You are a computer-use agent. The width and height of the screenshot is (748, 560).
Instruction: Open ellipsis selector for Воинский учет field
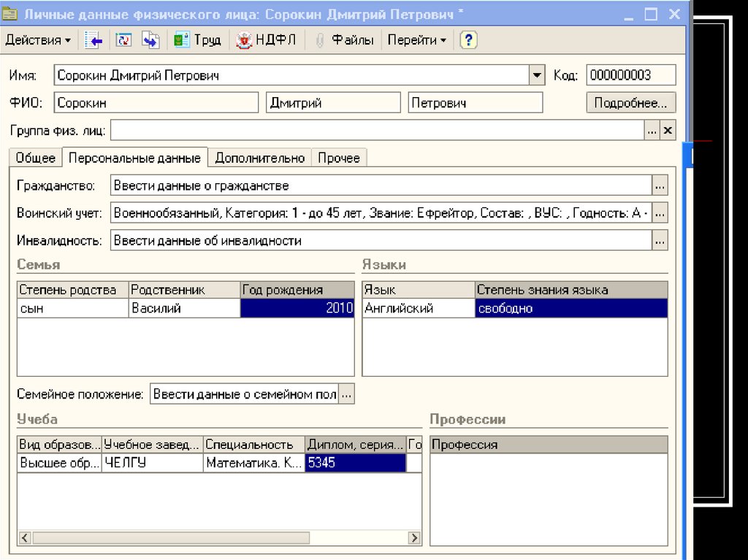(660, 213)
